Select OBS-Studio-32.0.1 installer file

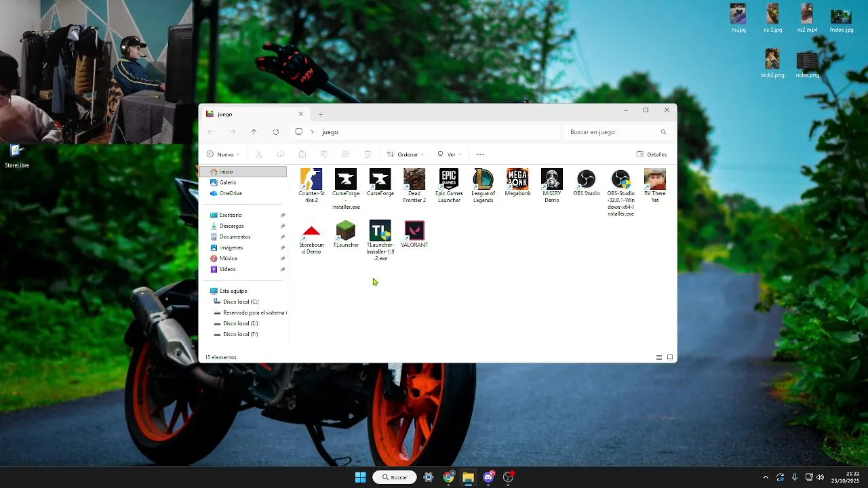(x=620, y=192)
